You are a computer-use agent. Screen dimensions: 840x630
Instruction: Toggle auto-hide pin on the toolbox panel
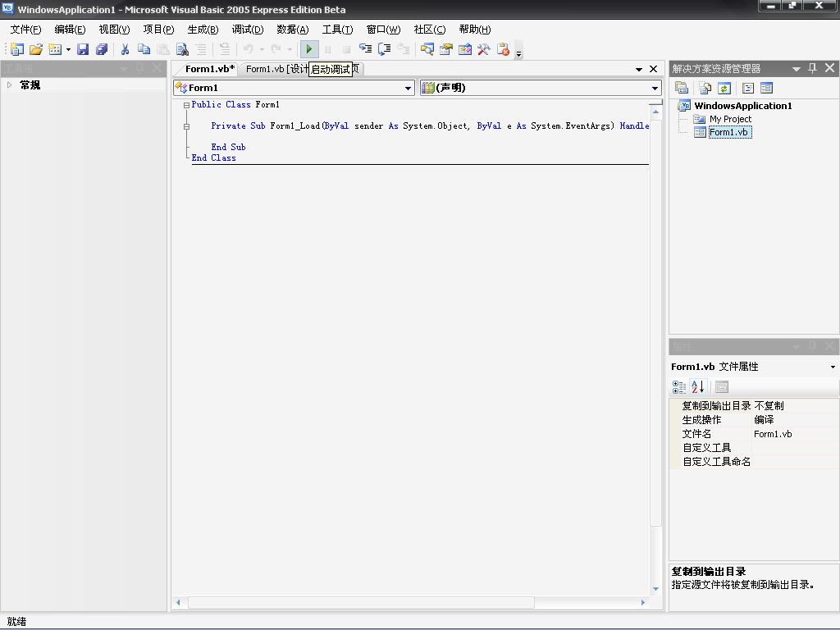tap(139, 68)
